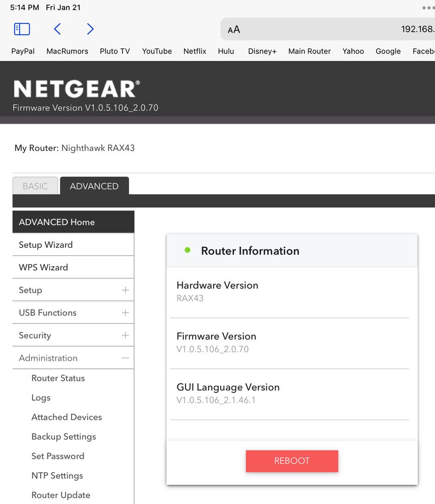Click the 5:14 PM status bar clock
This screenshot has height=504, width=435.
click(25, 8)
